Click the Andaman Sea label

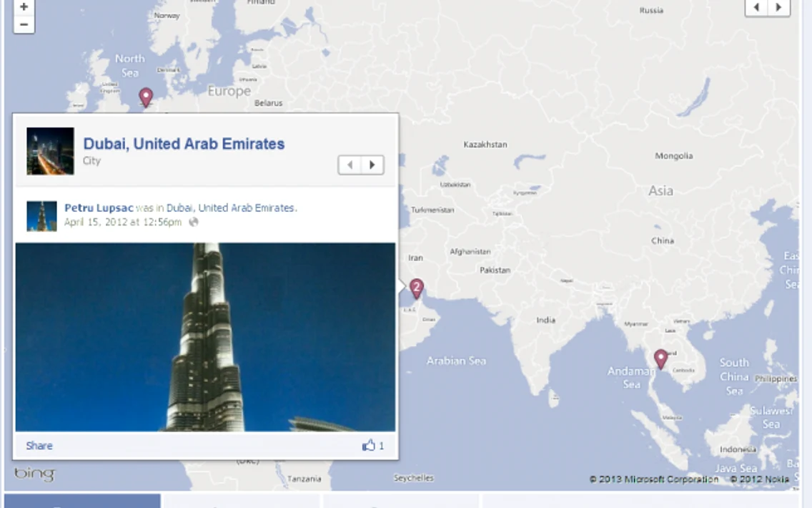pyautogui.click(x=631, y=377)
